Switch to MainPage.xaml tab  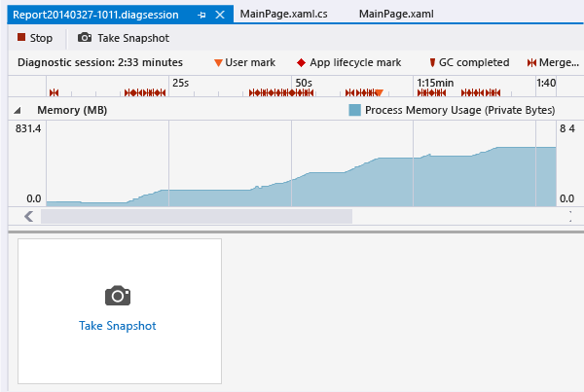pos(396,14)
